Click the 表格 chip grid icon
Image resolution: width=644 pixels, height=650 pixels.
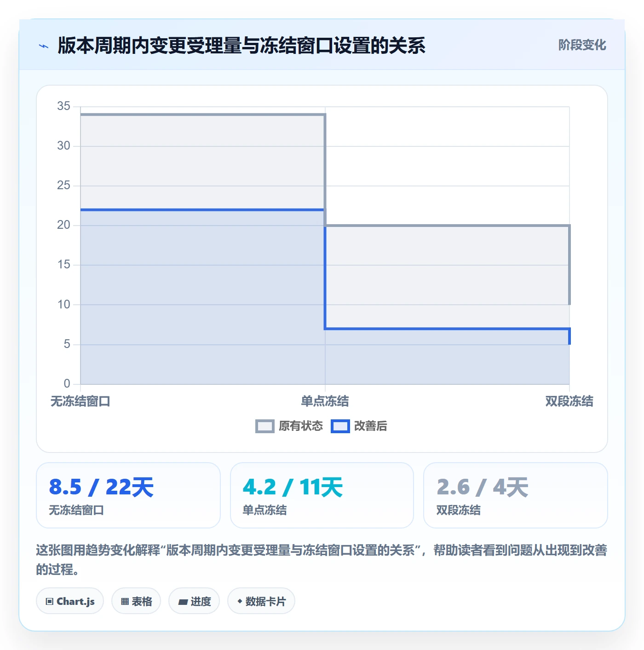tap(125, 601)
